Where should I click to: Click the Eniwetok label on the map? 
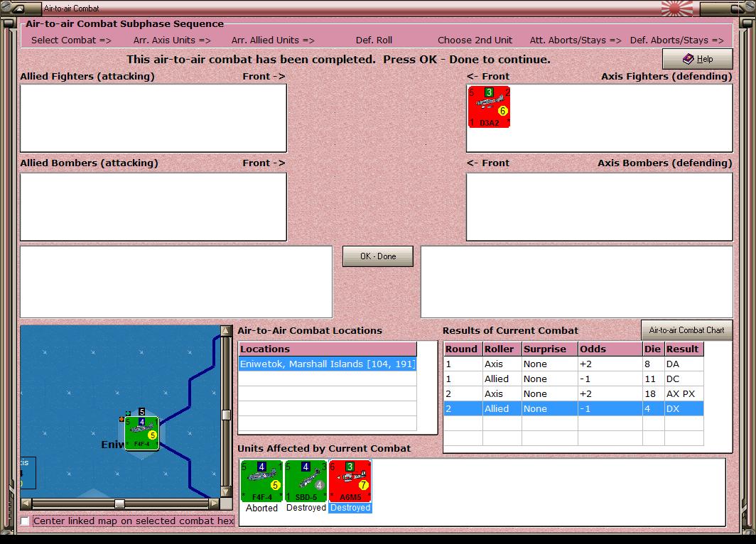[x=113, y=445]
